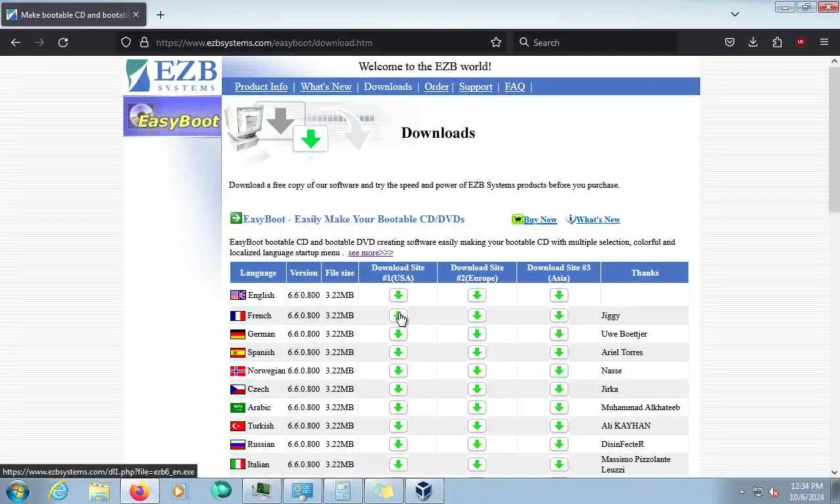This screenshot has height=504, width=840.
Task: Download Russian version from USA site
Action: click(398, 444)
